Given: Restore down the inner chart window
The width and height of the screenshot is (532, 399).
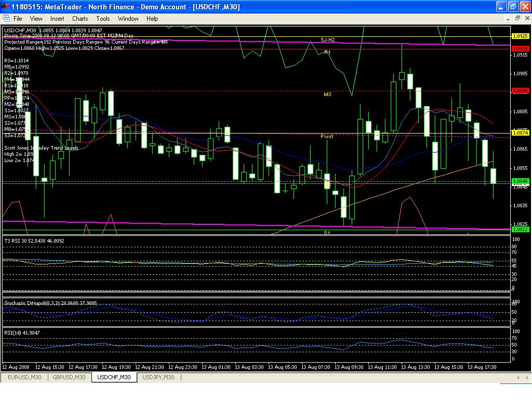Looking at the screenshot, I should tap(517, 18).
